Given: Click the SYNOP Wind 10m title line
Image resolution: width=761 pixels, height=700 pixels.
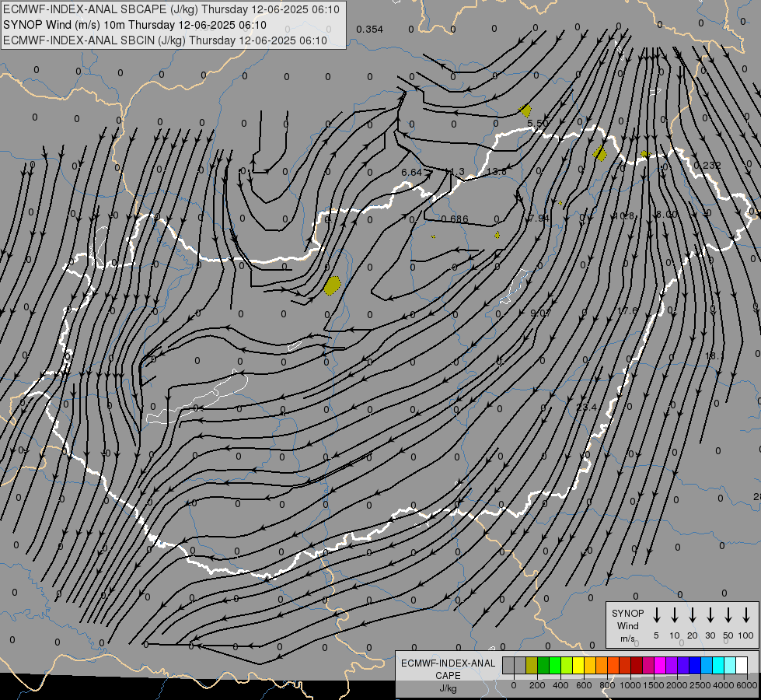Looking at the screenshot, I should click(x=134, y=25).
